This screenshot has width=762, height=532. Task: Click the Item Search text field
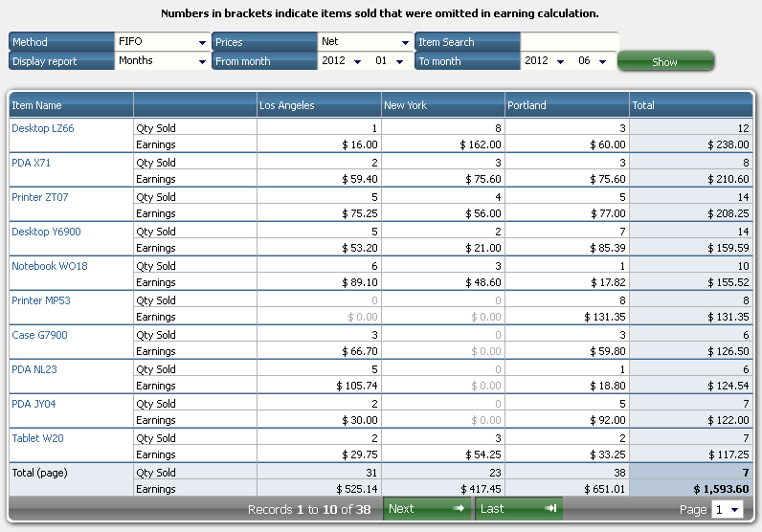click(x=569, y=42)
